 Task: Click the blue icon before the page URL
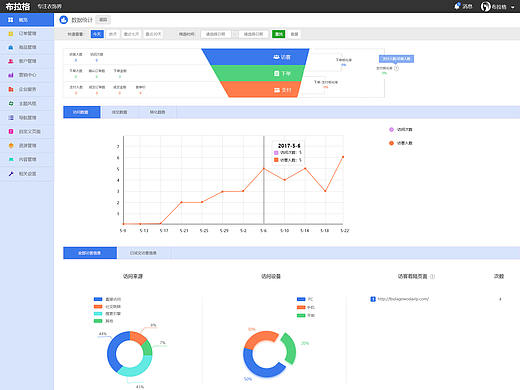click(x=373, y=299)
